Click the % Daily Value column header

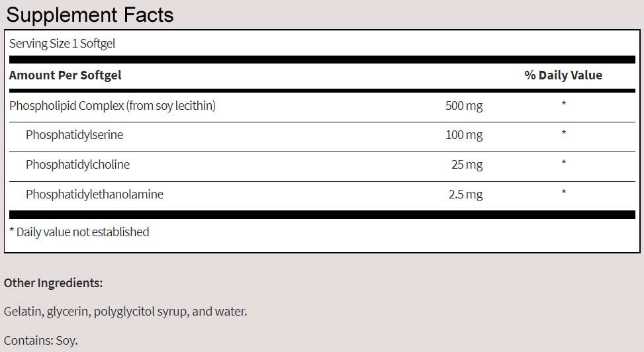click(563, 75)
